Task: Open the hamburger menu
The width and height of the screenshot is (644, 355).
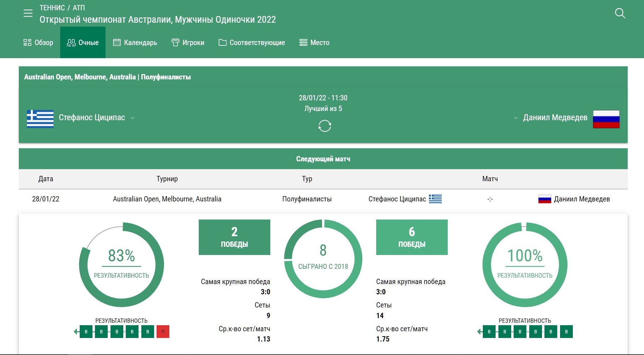Action: [x=28, y=13]
